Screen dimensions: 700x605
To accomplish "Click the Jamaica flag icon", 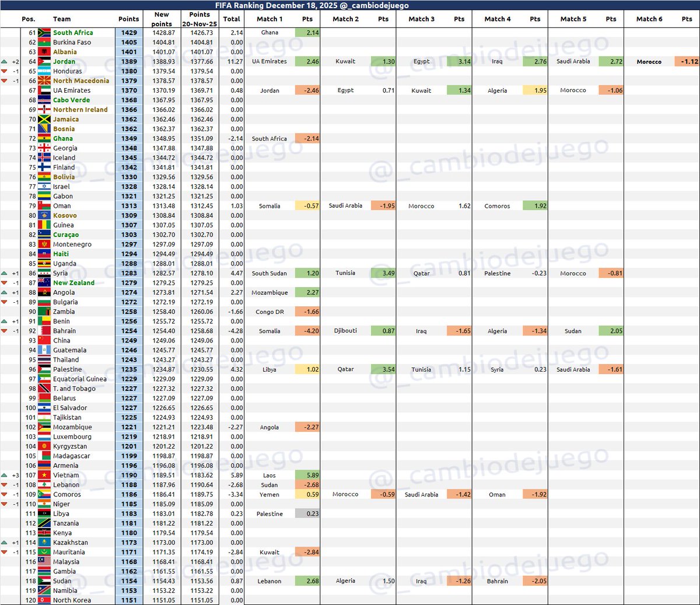I will (44, 119).
